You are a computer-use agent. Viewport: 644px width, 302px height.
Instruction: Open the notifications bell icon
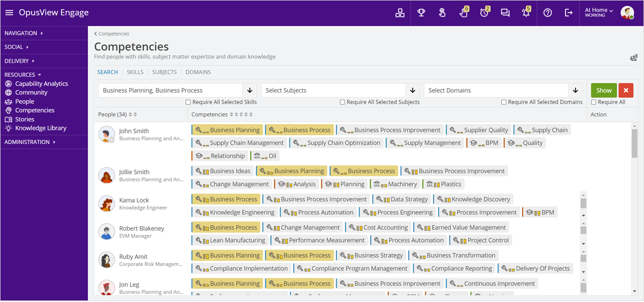526,13
